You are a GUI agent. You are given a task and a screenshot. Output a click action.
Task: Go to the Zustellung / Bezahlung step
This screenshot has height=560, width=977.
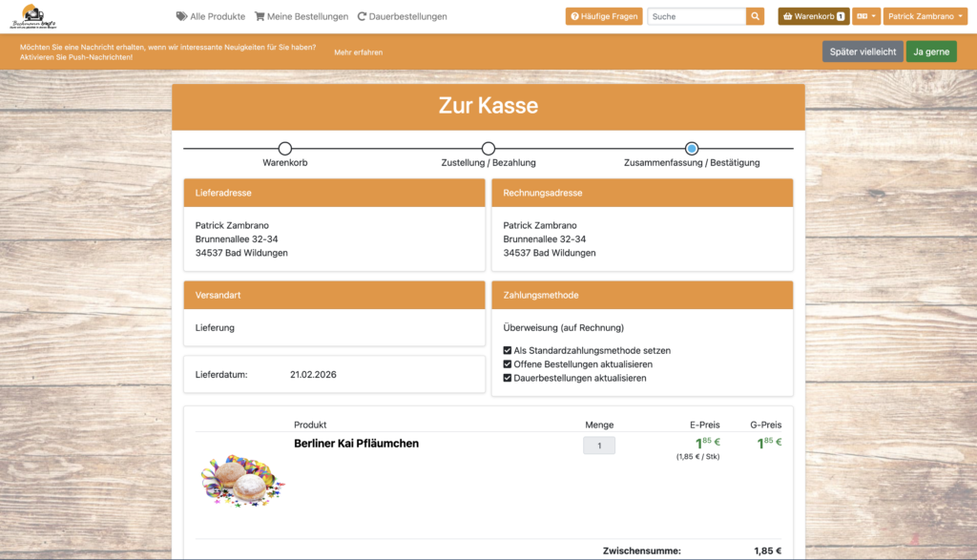488,149
